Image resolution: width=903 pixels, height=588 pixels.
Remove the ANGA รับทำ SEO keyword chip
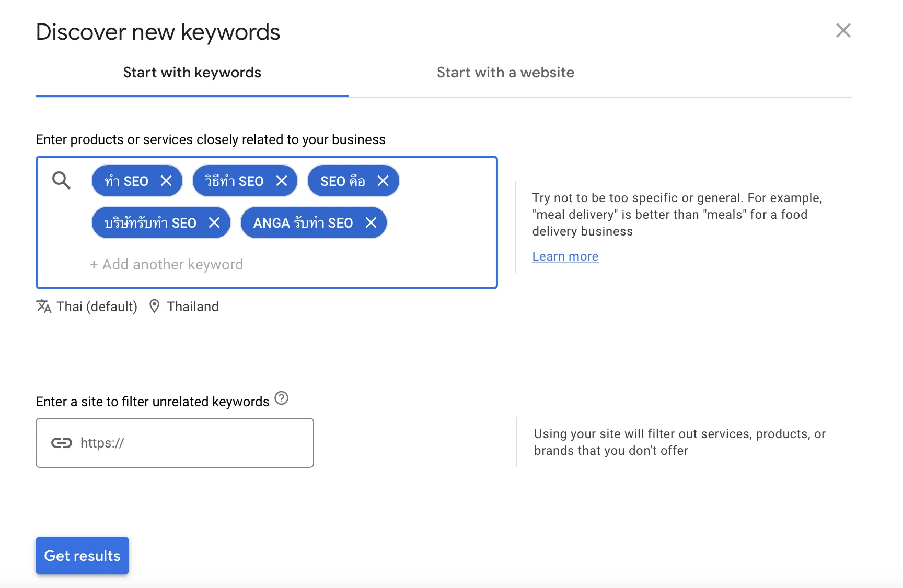371,222
